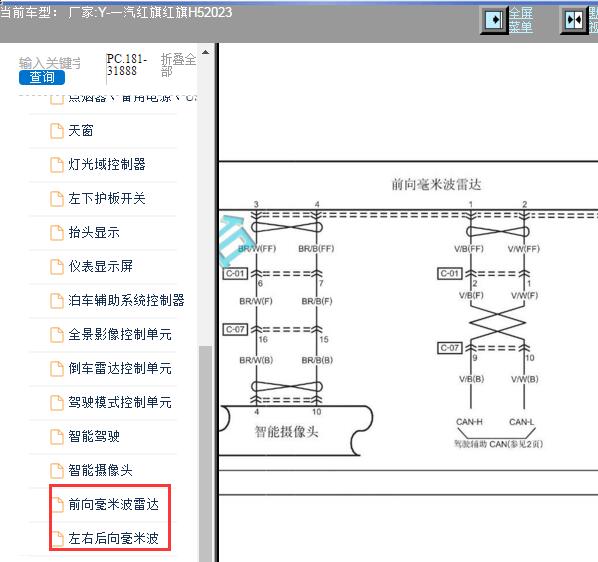Select 前向毫米波雷达 entry
The height and width of the screenshot is (562, 598).
click(x=113, y=504)
